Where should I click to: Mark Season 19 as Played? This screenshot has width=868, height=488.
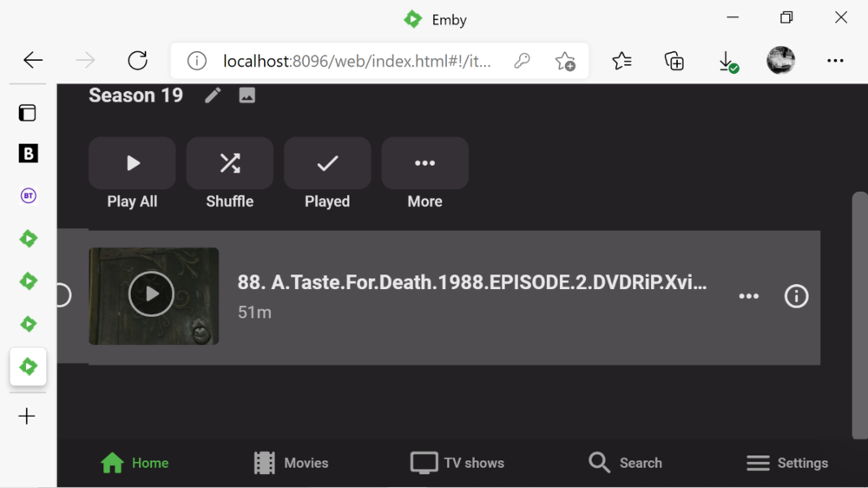coord(327,163)
